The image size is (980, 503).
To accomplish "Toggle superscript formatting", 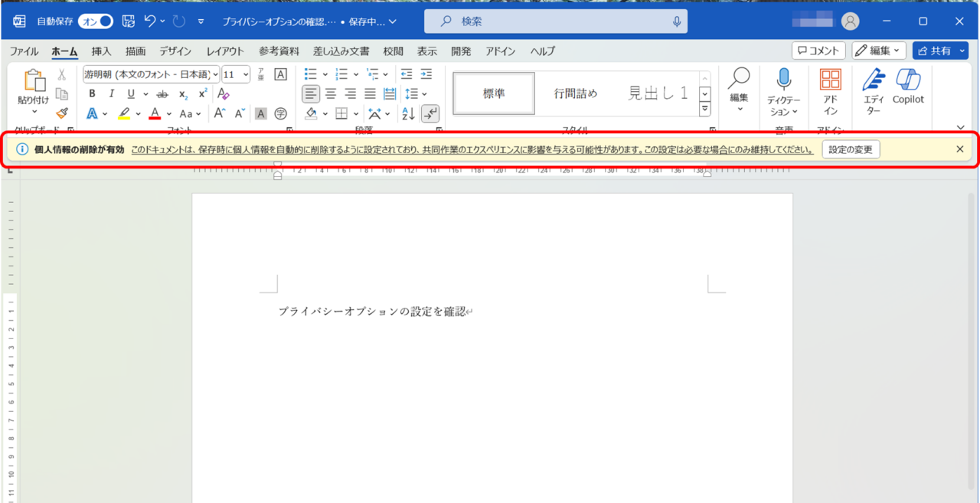I will click(203, 93).
